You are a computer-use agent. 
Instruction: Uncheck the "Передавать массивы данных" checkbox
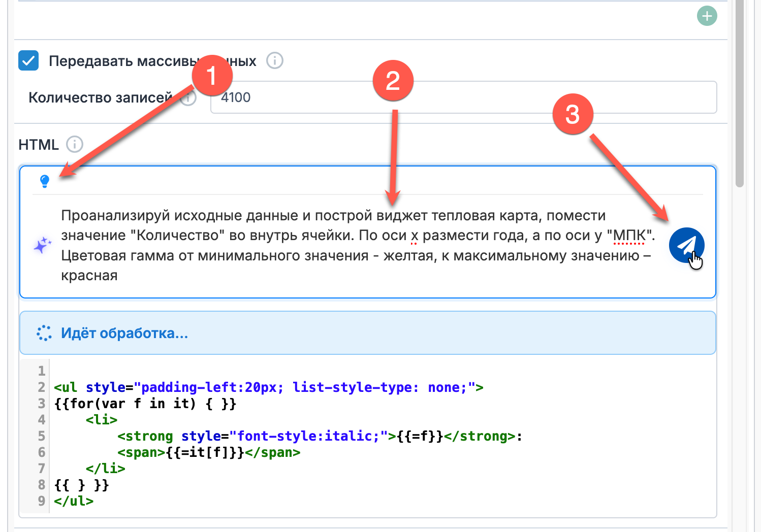28,61
